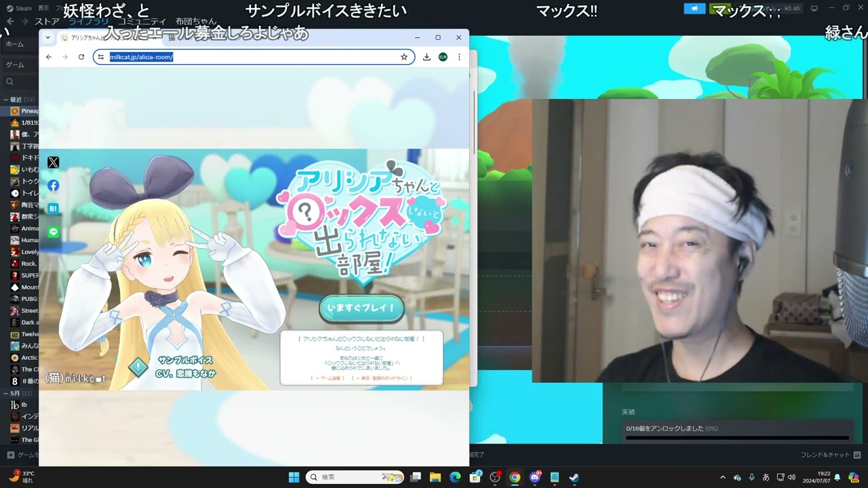Bookmark this page with the star icon

point(404,57)
